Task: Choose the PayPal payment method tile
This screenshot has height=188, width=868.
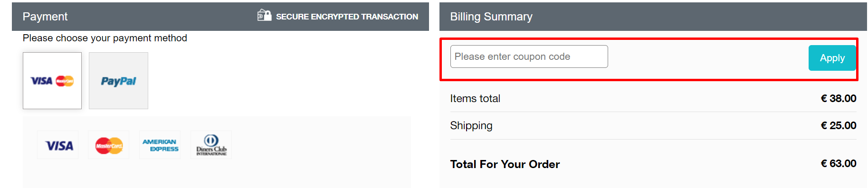Action: tap(118, 81)
